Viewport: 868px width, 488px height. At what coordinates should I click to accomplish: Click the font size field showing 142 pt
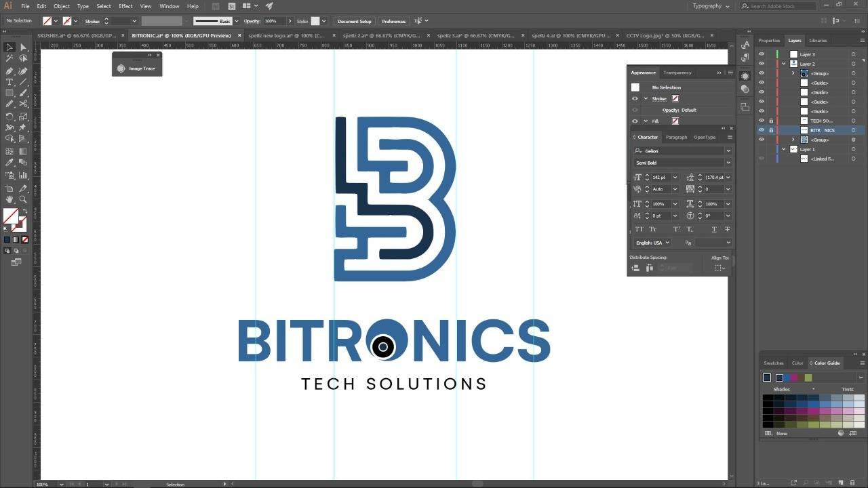(660, 177)
